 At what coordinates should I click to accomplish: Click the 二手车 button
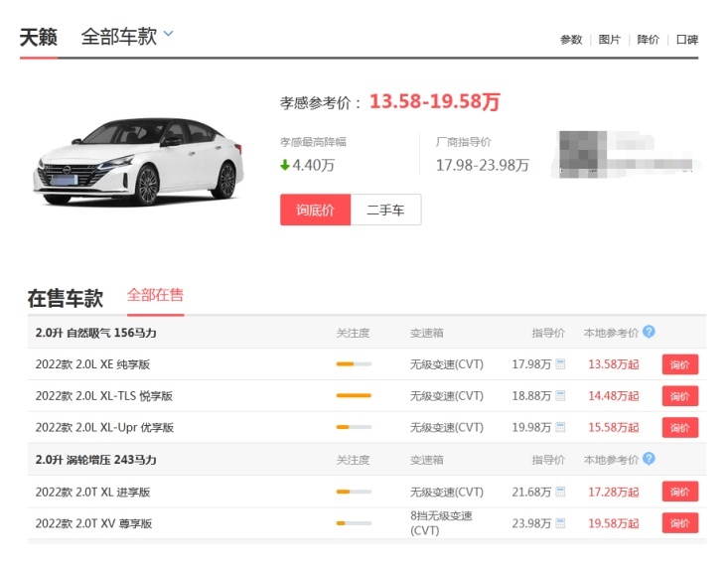coord(385,210)
